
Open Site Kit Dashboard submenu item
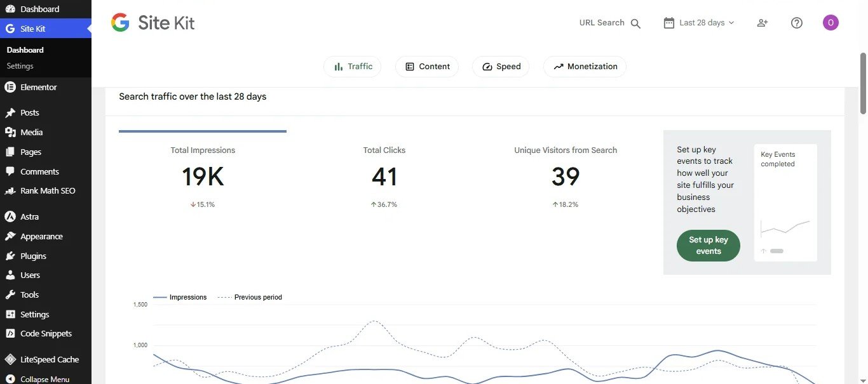click(x=25, y=50)
